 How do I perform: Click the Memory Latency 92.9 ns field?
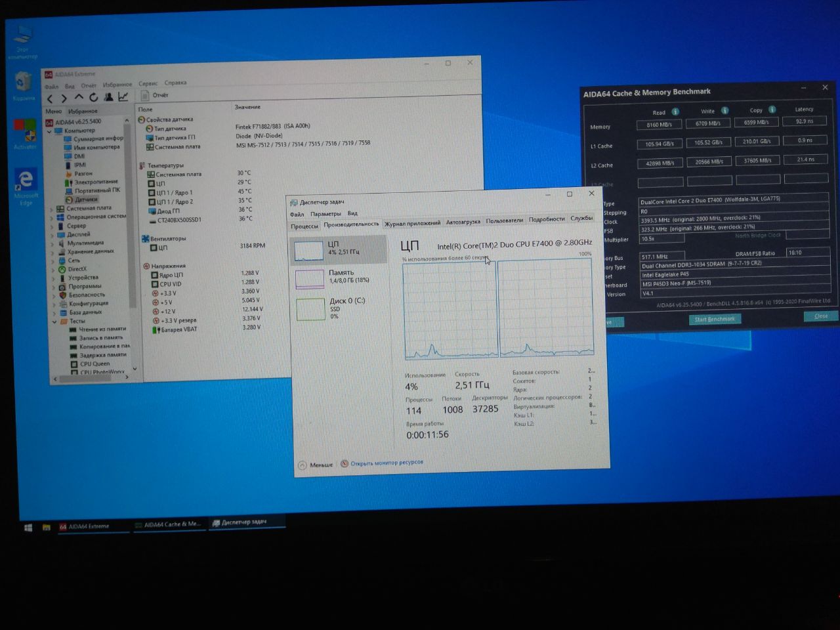click(x=805, y=121)
